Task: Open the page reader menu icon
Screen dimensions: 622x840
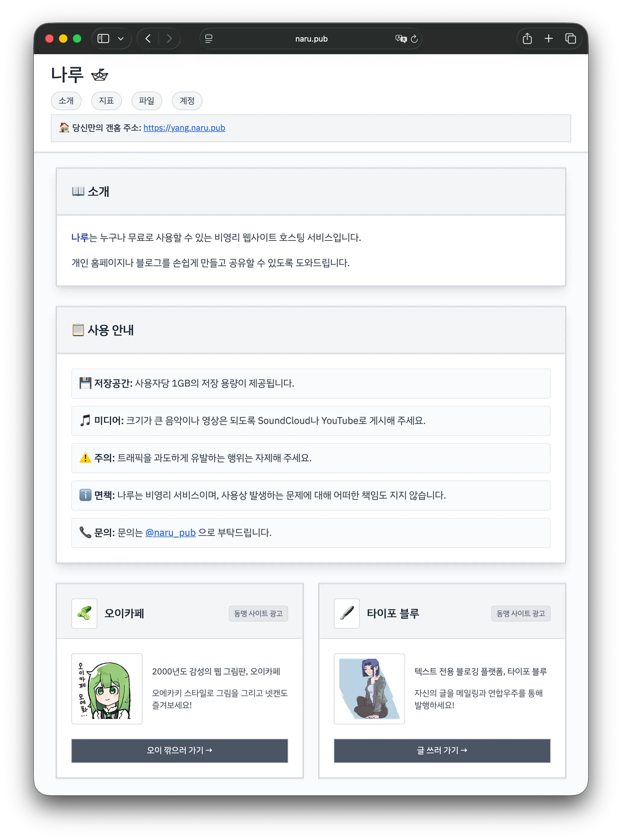Action: pyautogui.click(x=209, y=39)
